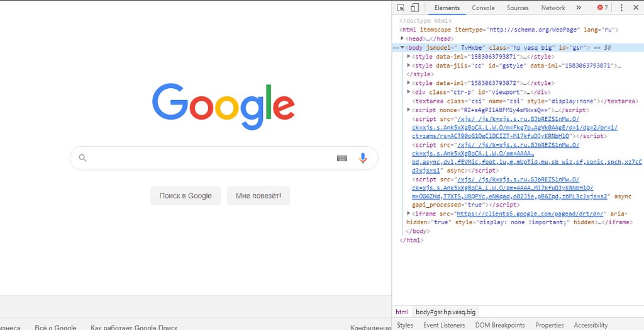644x330 pixels.
Task: Click the Всё о Google footer link
Action: (55, 327)
